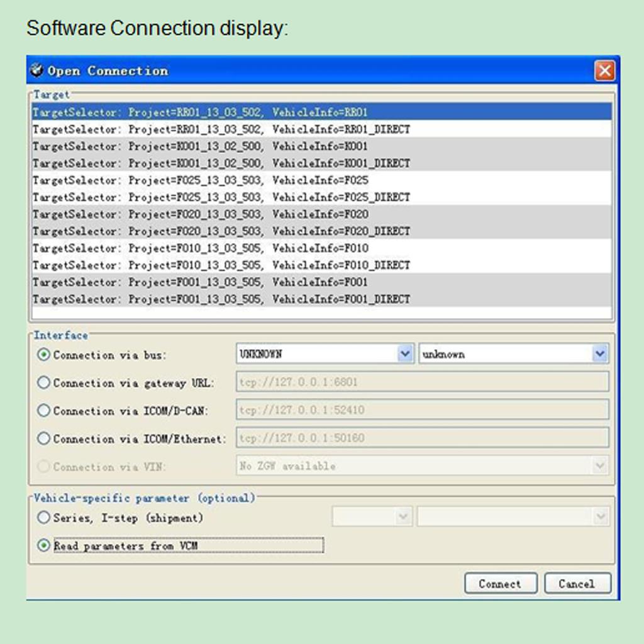Viewport: 644px width, 644px height.
Task: Choose Connection via gateway URL option
Action: [44, 382]
